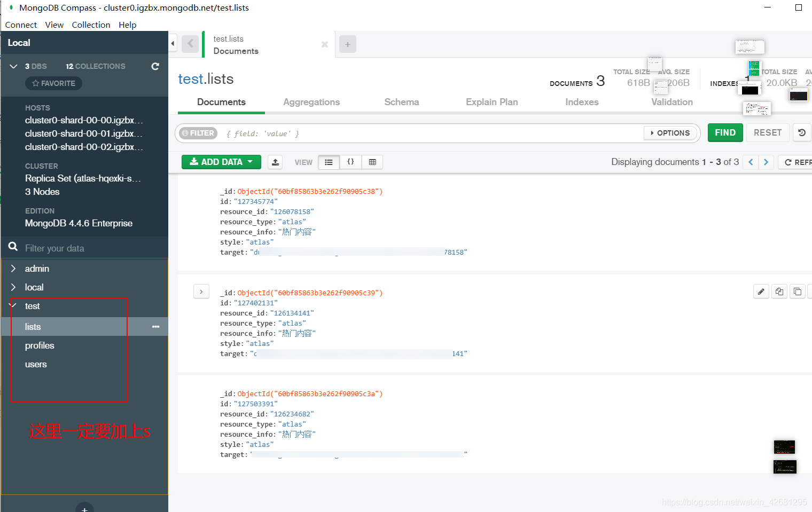The image size is (812, 512).
Task: Edit the document with id 127402131
Action: 761,292
